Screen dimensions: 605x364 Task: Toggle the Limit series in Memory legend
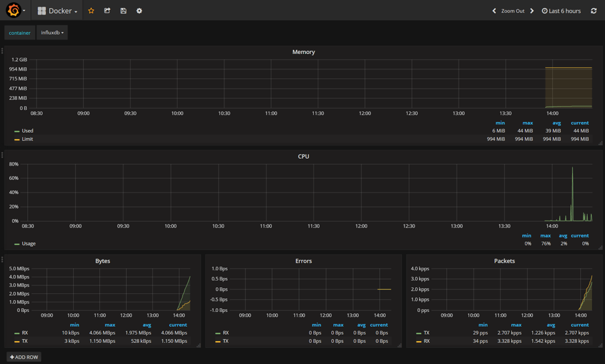(x=27, y=139)
